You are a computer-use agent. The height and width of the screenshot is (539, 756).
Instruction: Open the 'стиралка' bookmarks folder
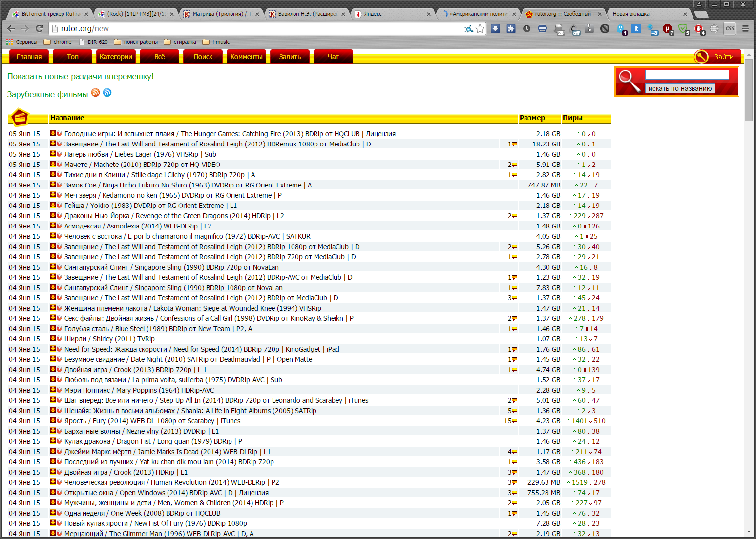[x=180, y=42]
